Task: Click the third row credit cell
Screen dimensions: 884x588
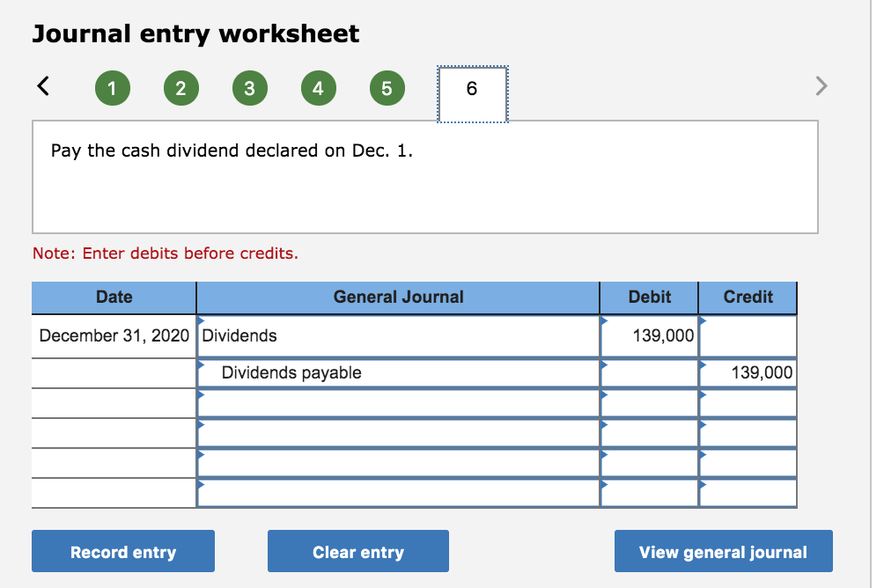Action: (x=748, y=403)
